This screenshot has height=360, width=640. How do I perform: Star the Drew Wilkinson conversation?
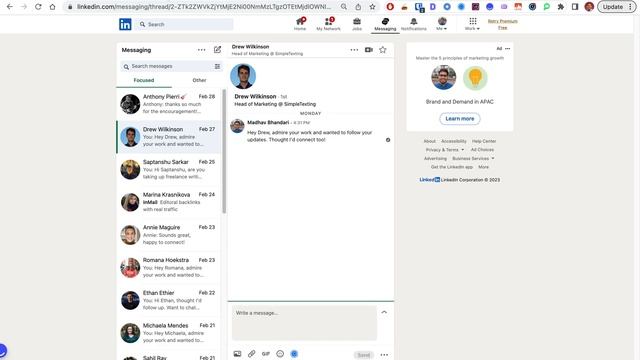pos(382,50)
